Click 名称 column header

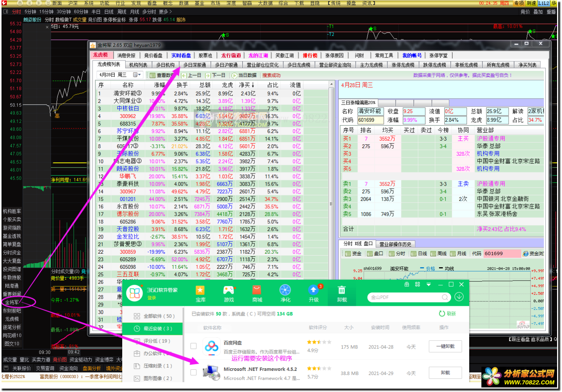point(128,85)
